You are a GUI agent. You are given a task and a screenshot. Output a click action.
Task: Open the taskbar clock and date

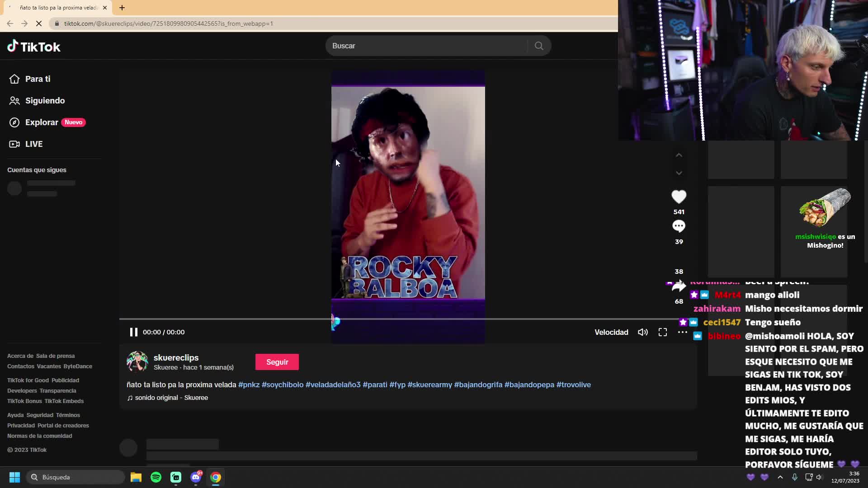[x=845, y=477]
